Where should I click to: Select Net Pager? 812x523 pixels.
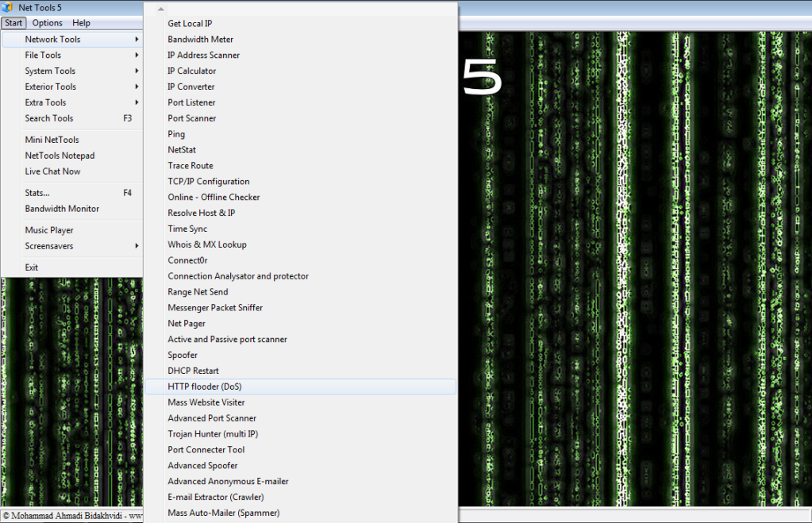[x=300, y=324]
